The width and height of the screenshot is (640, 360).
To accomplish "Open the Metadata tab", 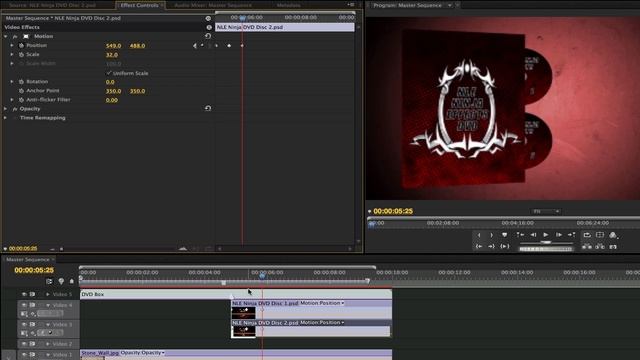I will coord(288,5).
